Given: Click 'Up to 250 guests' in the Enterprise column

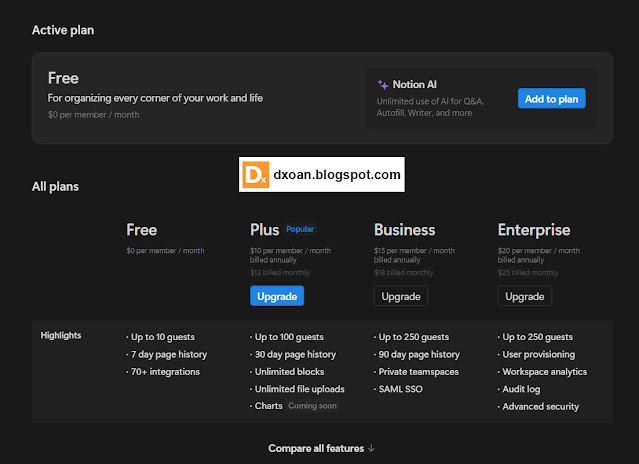Looking at the screenshot, I should [x=538, y=337].
